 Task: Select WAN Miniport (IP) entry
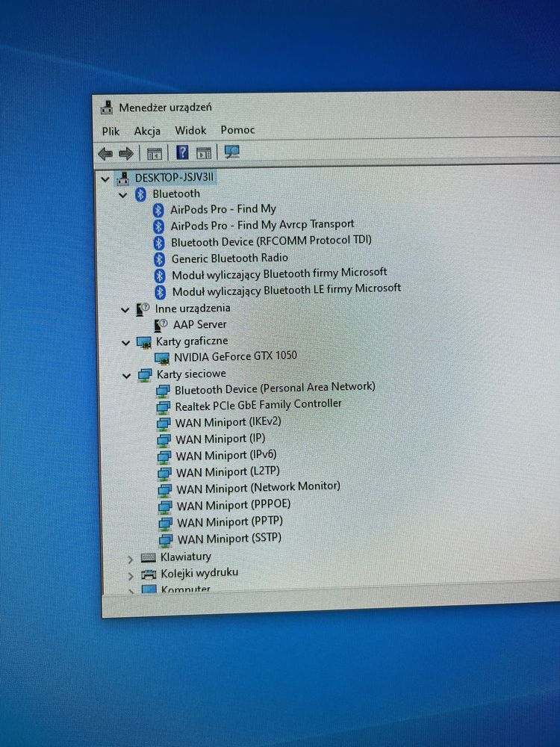coord(220,438)
